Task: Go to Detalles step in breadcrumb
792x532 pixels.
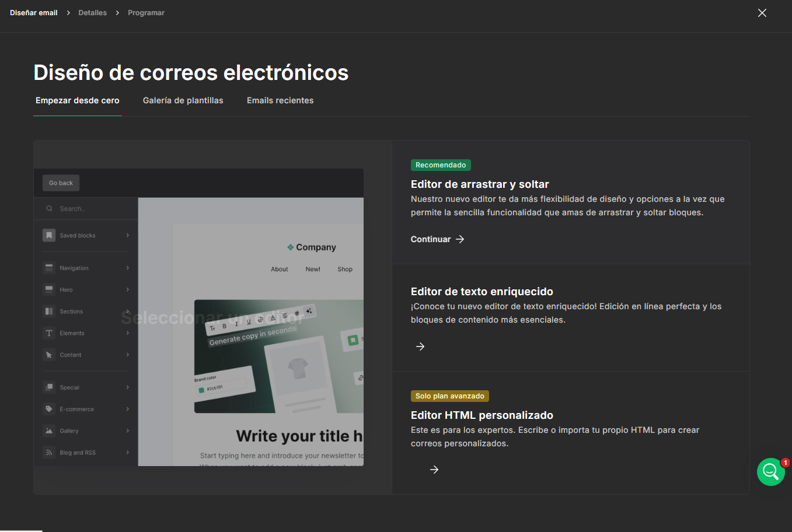Action: click(x=93, y=13)
